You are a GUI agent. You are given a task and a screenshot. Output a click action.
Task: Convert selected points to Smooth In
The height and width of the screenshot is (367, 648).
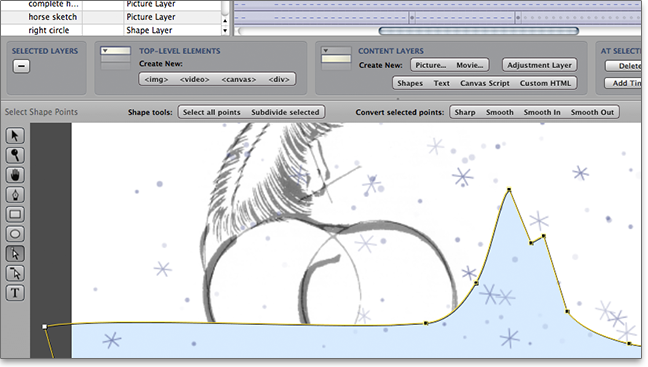tap(542, 112)
